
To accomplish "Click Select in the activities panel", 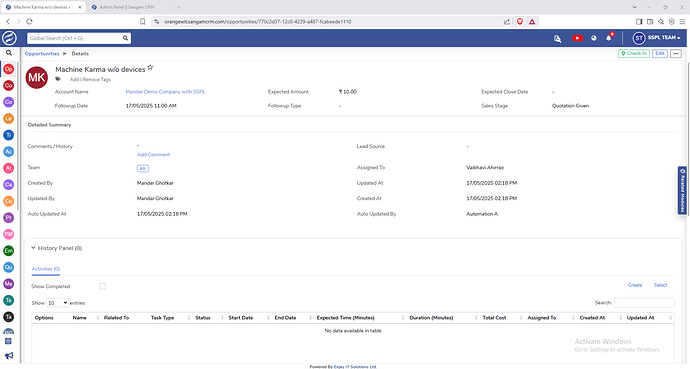I will [x=661, y=285].
